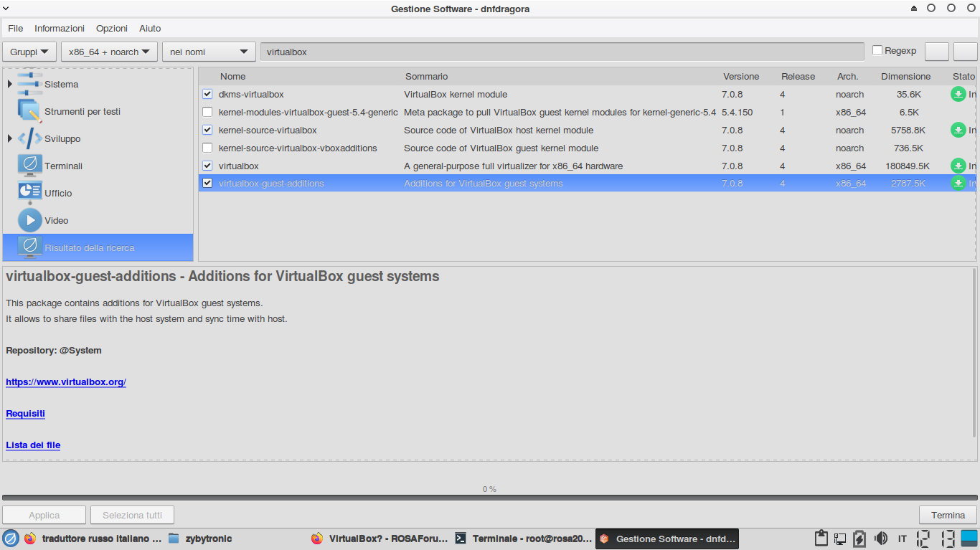Open the network connection tray icon

coord(839,539)
